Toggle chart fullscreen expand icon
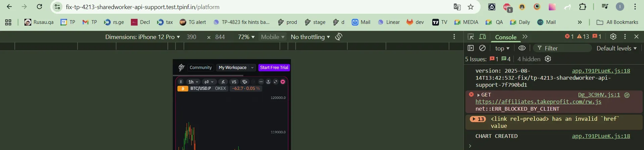 (276, 82)
